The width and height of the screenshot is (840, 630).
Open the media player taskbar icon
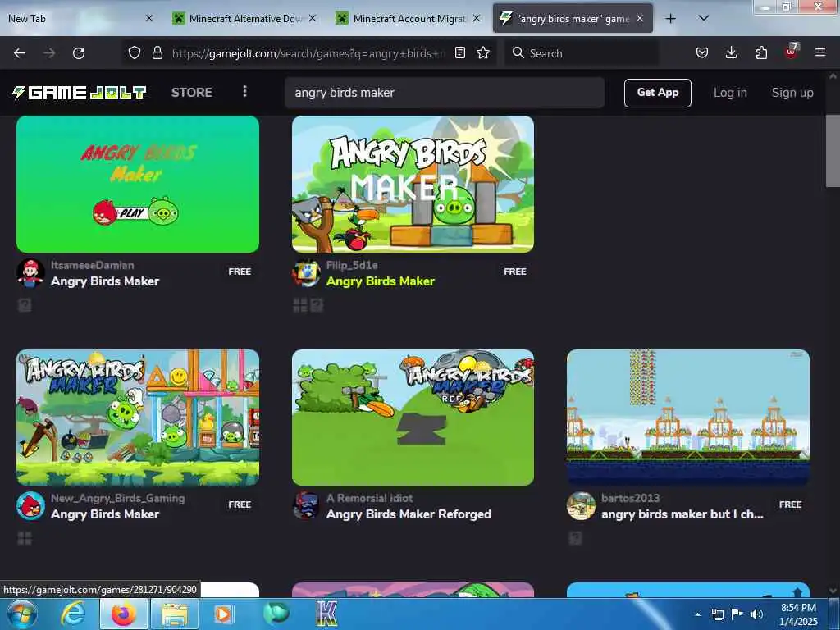(x=223, y=614)
